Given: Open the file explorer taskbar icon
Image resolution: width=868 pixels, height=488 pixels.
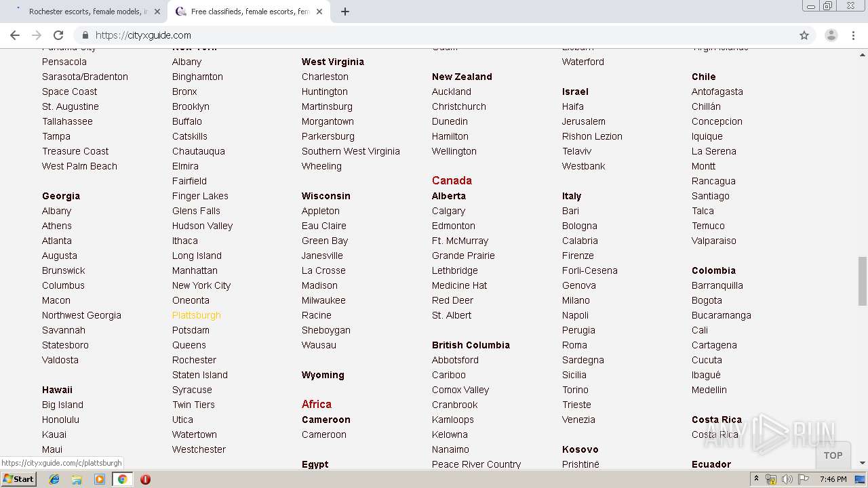Looking at the screenshot, I should click(77, 479).
